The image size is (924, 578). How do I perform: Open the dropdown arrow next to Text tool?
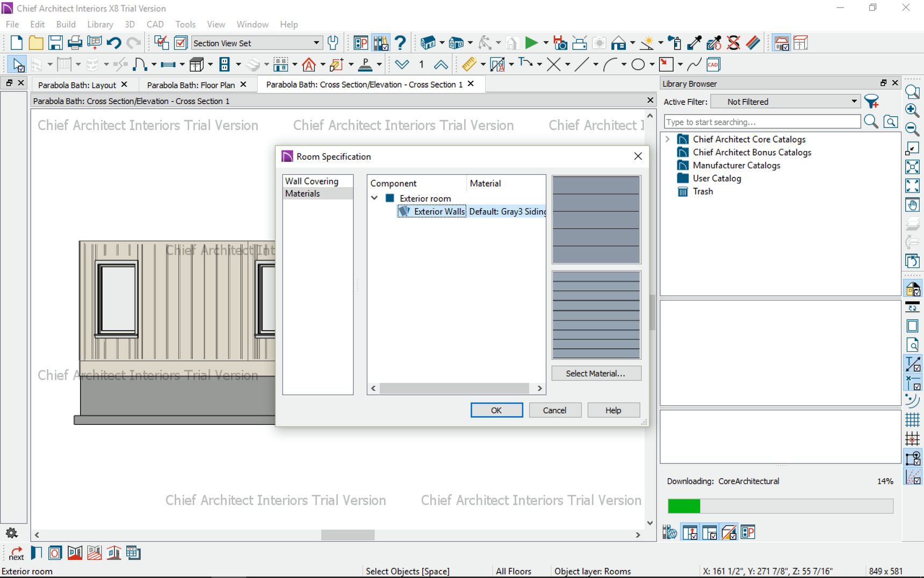(511, 65)
